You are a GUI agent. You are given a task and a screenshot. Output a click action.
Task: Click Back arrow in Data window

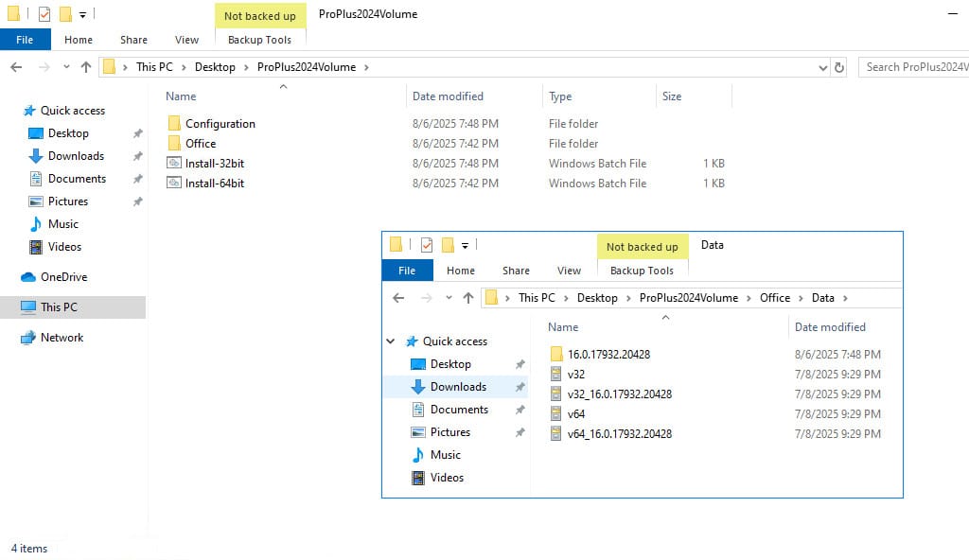(x=398, y=298)
